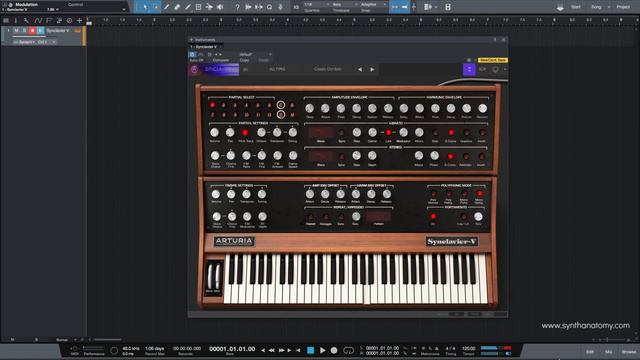Select the Mute tool
640x360 pixels.
tap(198, 7)
